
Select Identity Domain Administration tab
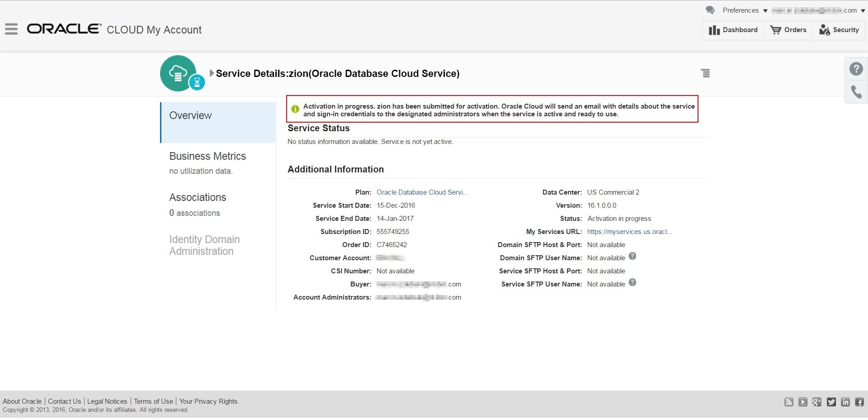(204, 245)
